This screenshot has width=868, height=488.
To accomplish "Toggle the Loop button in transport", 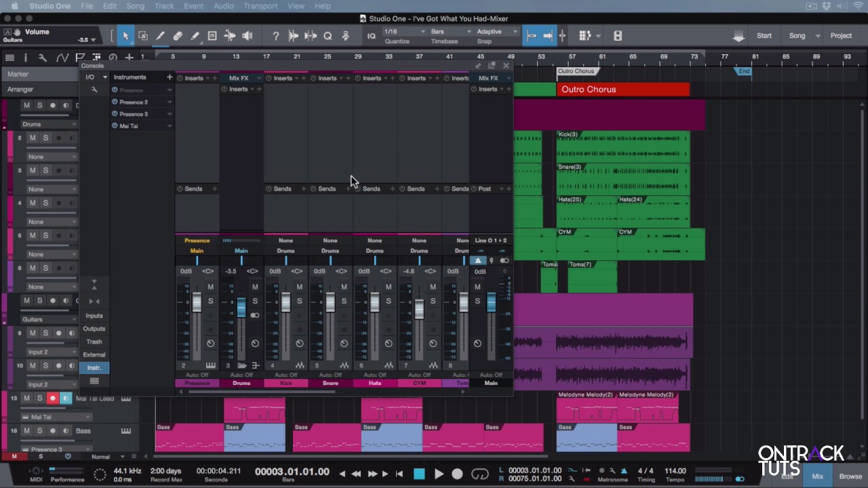I will pyautogui.click(x=480, y=474).
